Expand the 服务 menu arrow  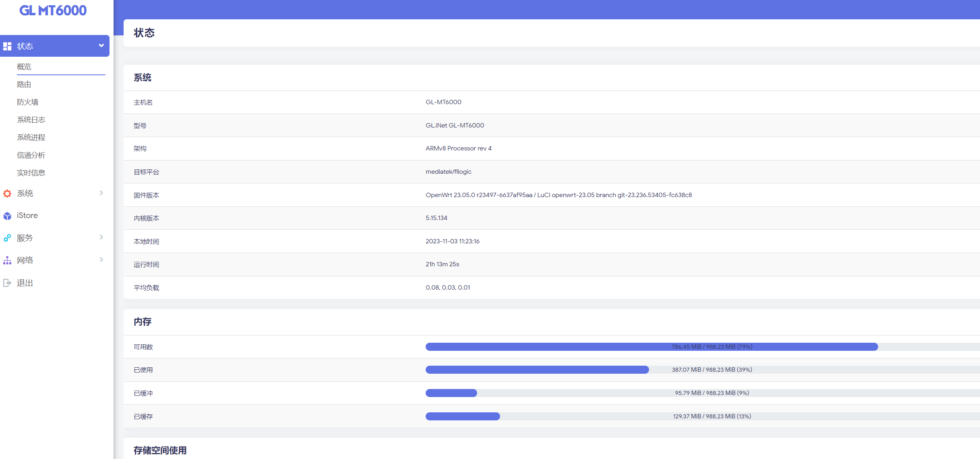[101, 237]
